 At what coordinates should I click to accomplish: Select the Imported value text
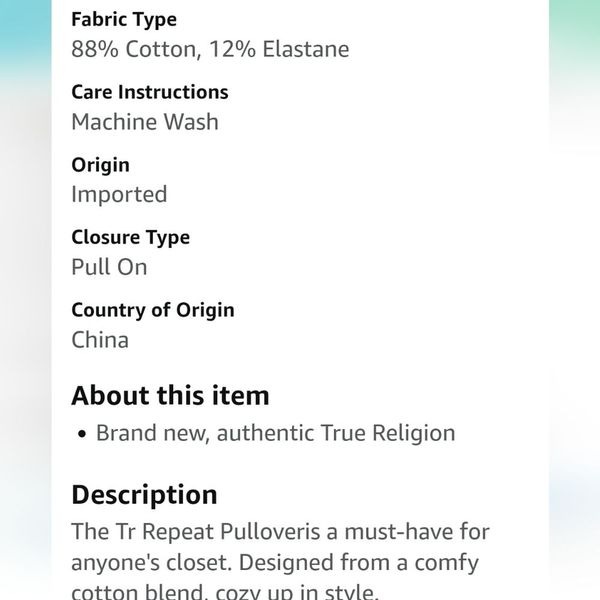pyautogui.click(x=119, y=195)
